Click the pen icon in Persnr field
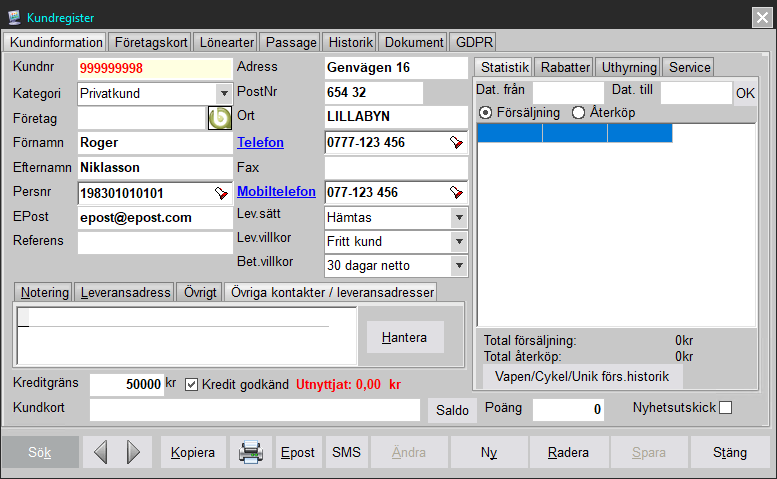777x479 pixels. [x=221, y=192]
